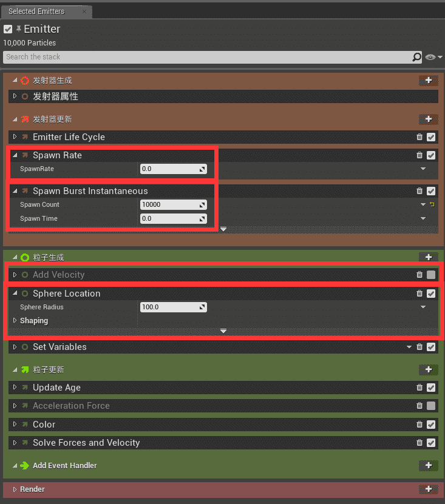Click trash icon for Sphere Location module
Viewport: 445px width, 504px height.
[420, 294]
